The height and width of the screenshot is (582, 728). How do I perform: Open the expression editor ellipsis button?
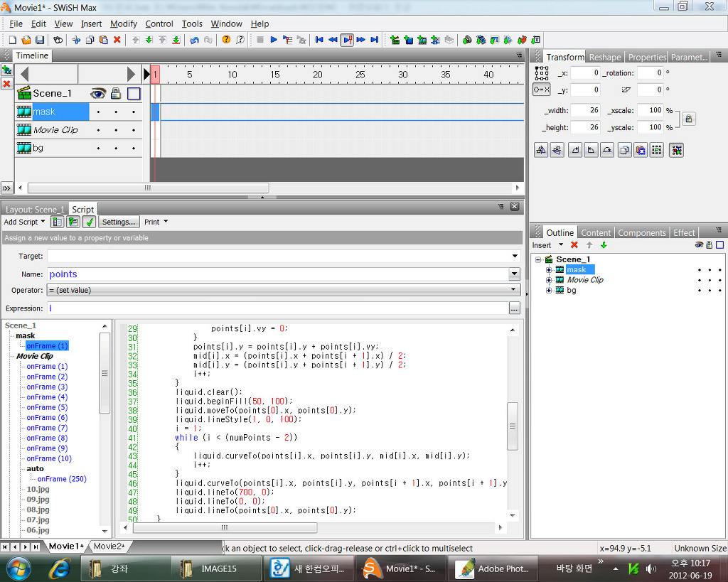click(514, 308)
